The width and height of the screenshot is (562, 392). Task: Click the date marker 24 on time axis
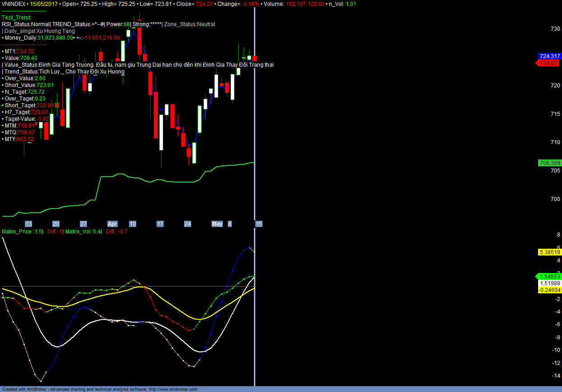188,224
